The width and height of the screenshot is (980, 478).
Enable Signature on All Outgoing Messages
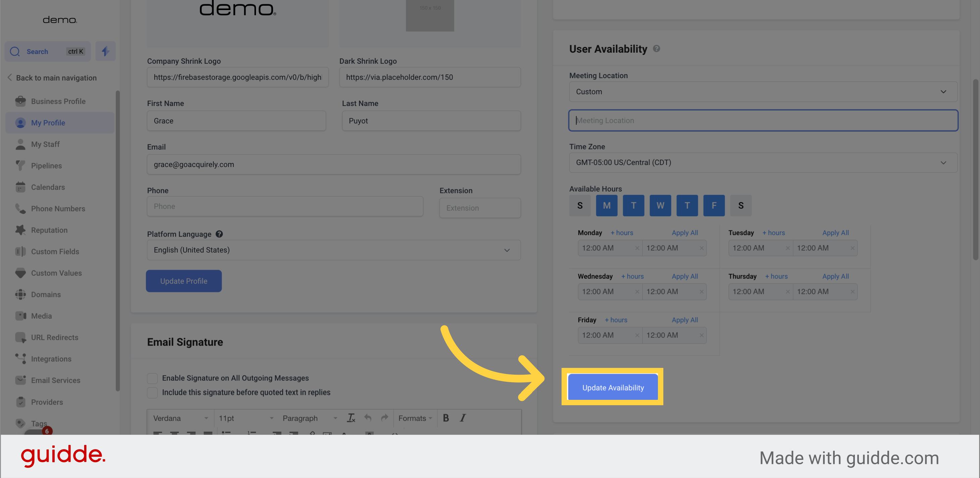pos(152,378)
